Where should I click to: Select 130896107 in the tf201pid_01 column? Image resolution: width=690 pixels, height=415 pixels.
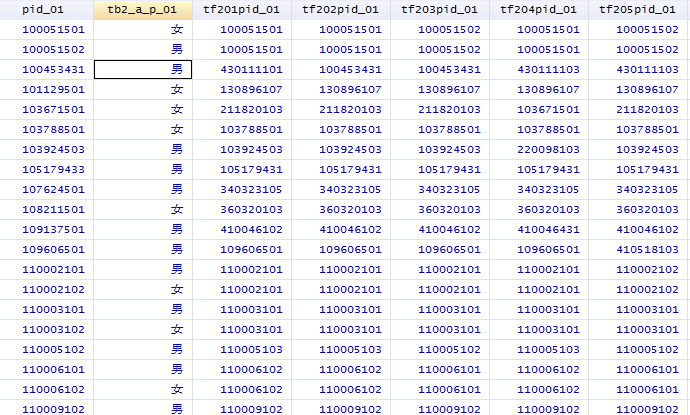tap(242, 90)
